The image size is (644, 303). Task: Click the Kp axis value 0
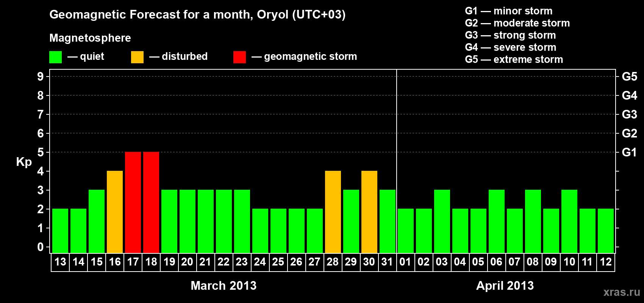(x=41, y=247)
